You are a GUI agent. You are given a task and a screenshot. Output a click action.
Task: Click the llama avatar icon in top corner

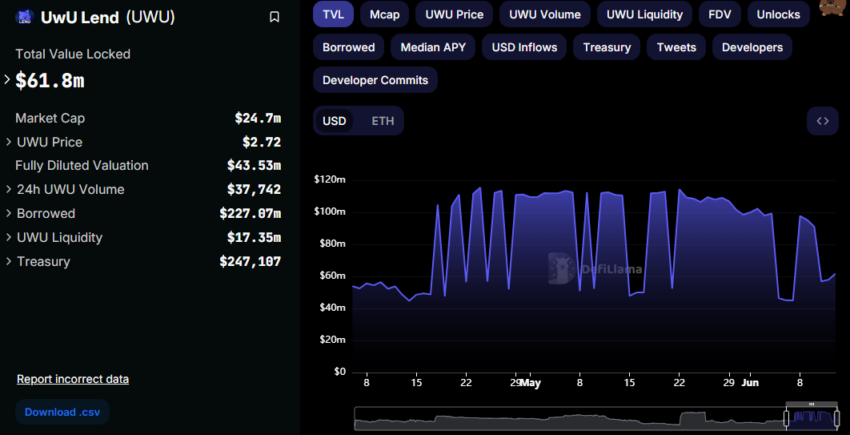(x=831, y=8)
